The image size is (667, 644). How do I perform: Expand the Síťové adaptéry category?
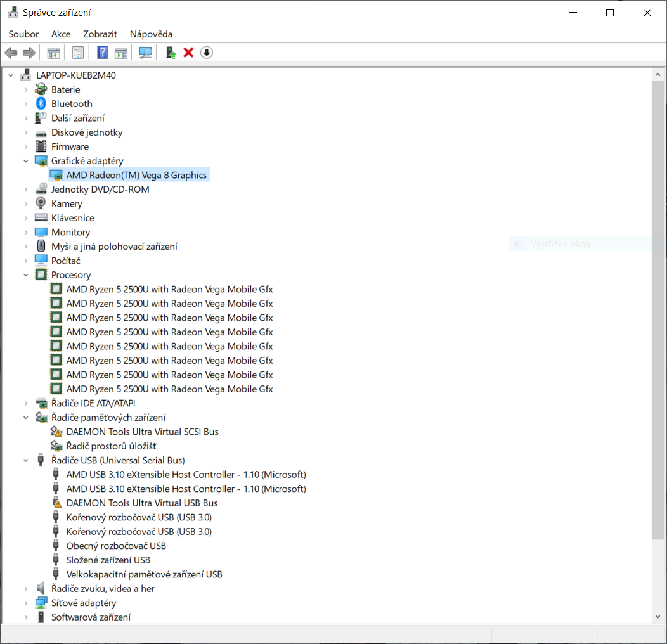pyautogui.click(x=26, y=603)
